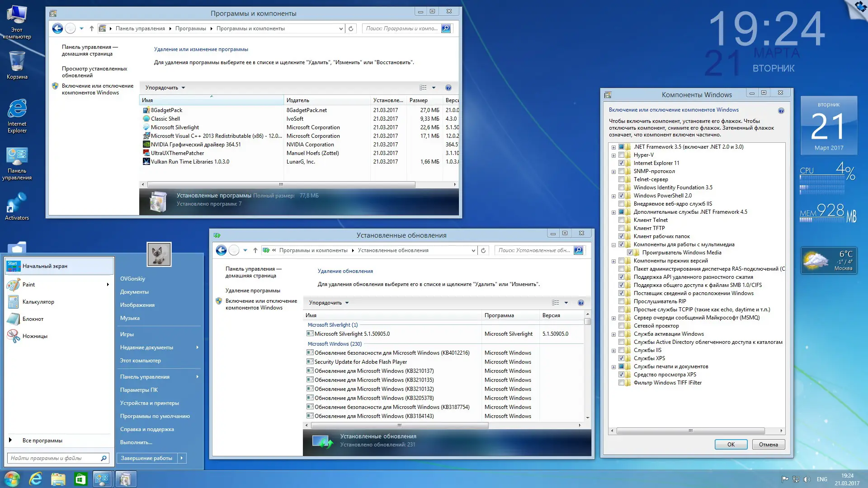Click horizontal scrollbar in installed updates list
This screenshot has height=488, width=868.
[x=399, y=425]
